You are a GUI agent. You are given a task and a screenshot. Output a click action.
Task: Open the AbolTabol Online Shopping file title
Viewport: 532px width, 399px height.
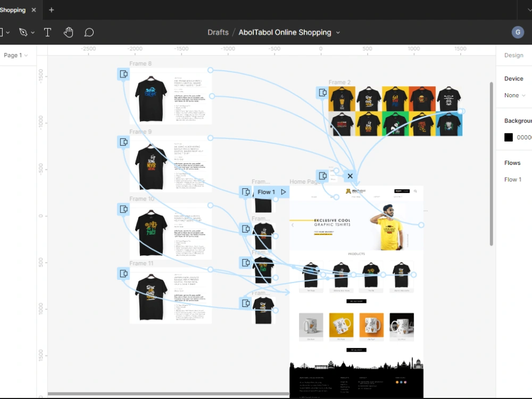click(x=285, y=32)
